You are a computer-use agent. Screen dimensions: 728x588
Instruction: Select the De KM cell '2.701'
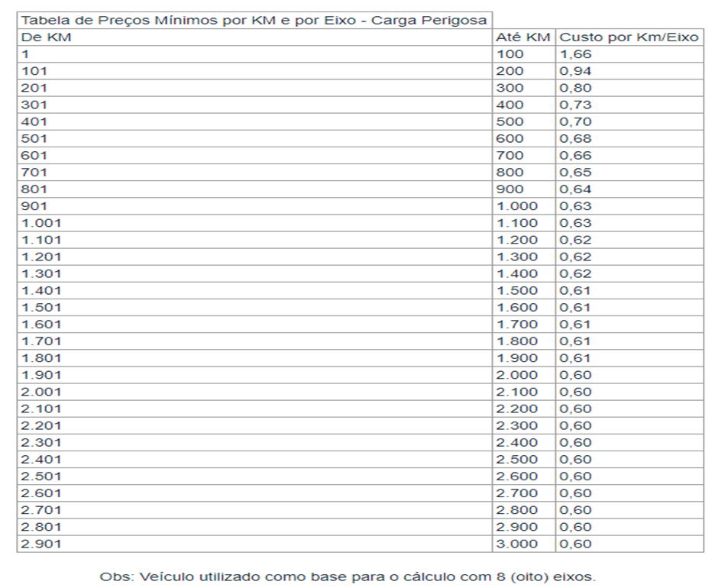tap(254, 510)
